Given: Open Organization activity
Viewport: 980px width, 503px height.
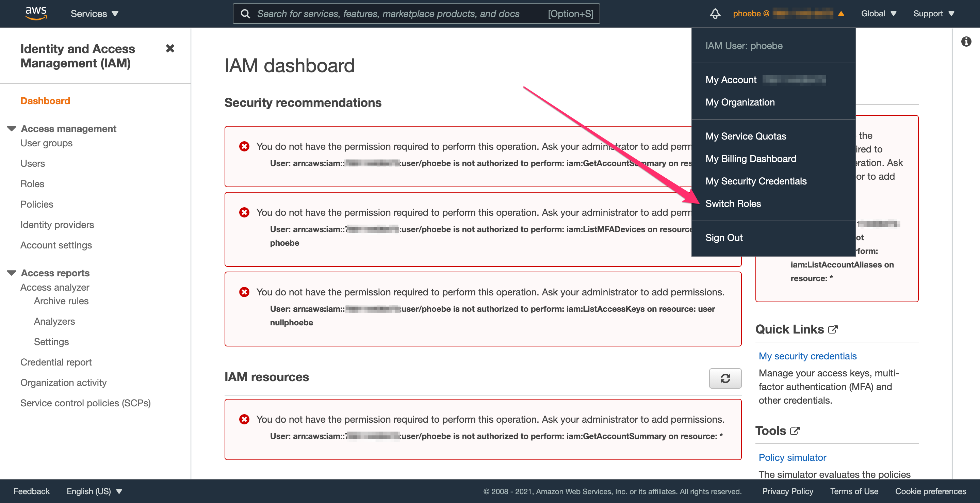Looking at the screenshot, I should (64, 383).
